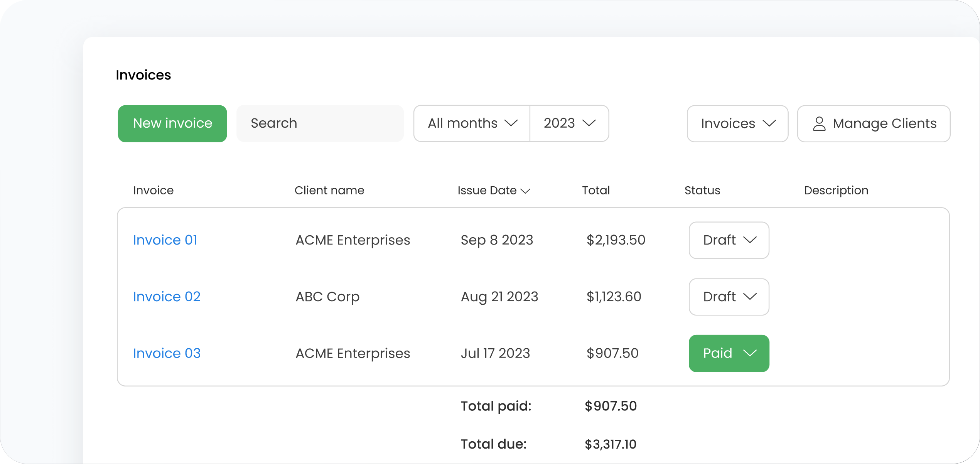The height and width of the screenshot is (464, 980).
Task: Click the Client name column header
Action: point(329,191)
